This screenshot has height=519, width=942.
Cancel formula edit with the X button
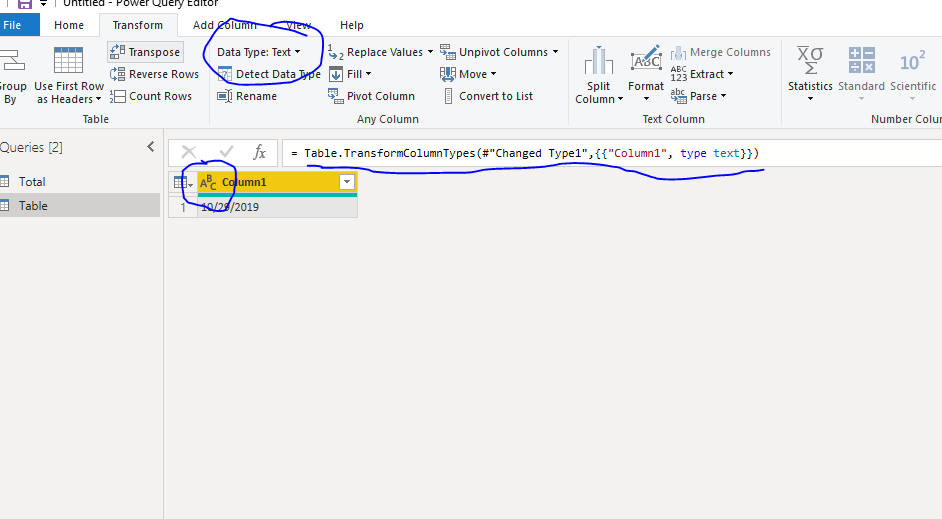pos(189,153)
